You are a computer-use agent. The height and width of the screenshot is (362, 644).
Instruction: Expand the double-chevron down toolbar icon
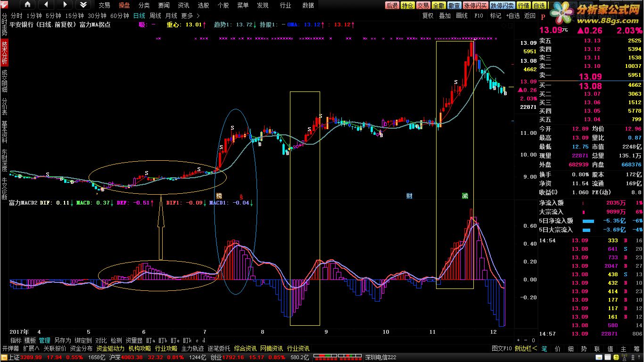83,5
